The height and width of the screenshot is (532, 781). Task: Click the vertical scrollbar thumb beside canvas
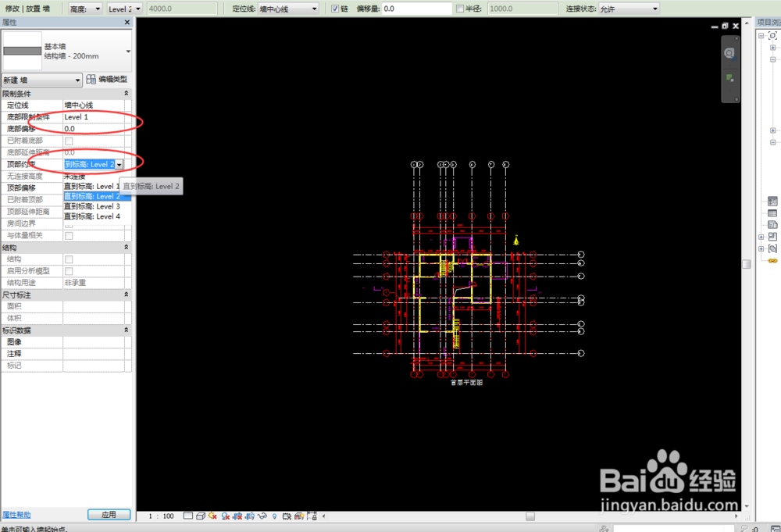[746, 264]
